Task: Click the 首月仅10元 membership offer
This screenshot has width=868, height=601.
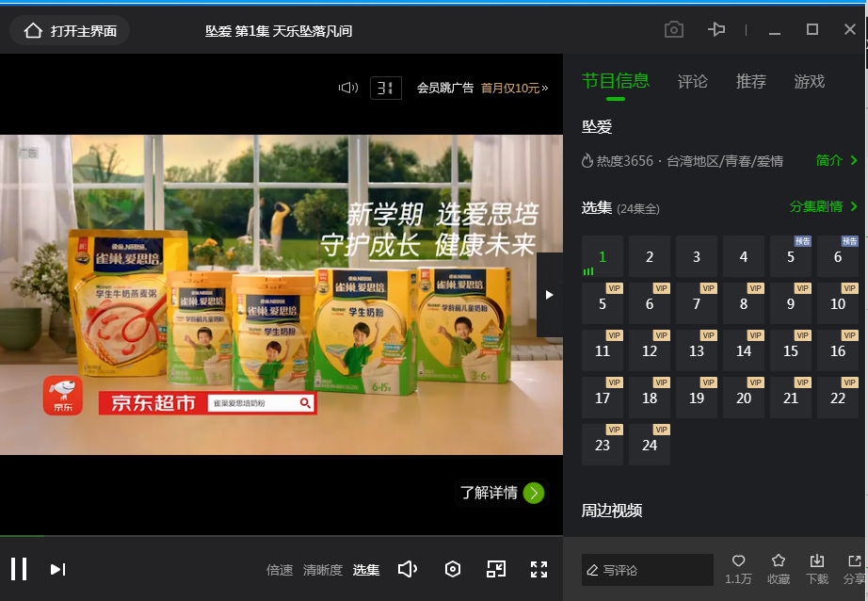Action: pyautogui.click(x=514, y=88)
